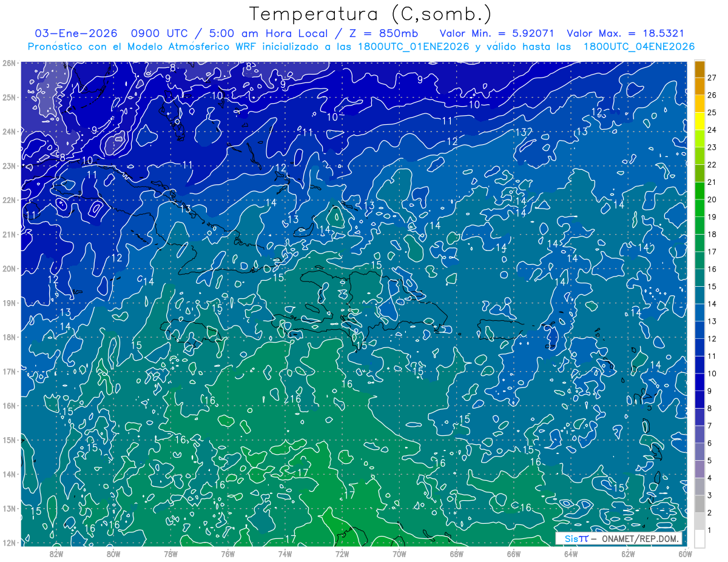This screenshot has height=562, width=728.
Task: Click the valid-until time "1800UTC_04ENE2026"
Action: [639, 47]
